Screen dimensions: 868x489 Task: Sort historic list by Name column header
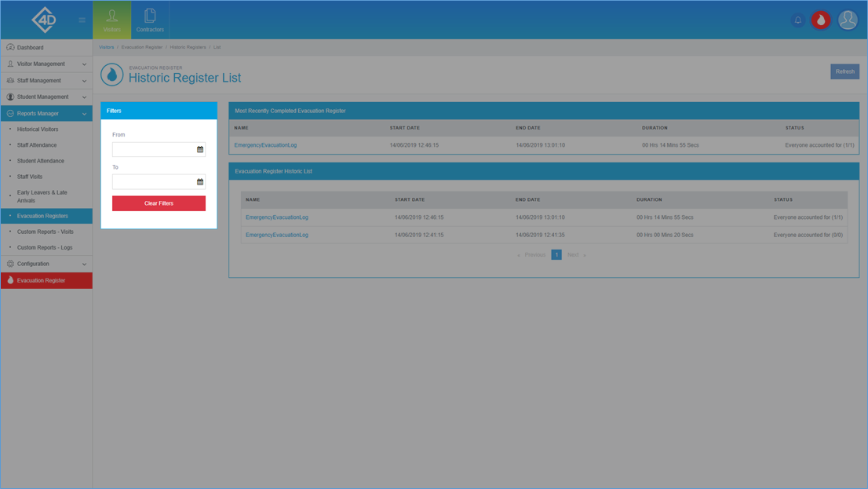coord(253,199)
